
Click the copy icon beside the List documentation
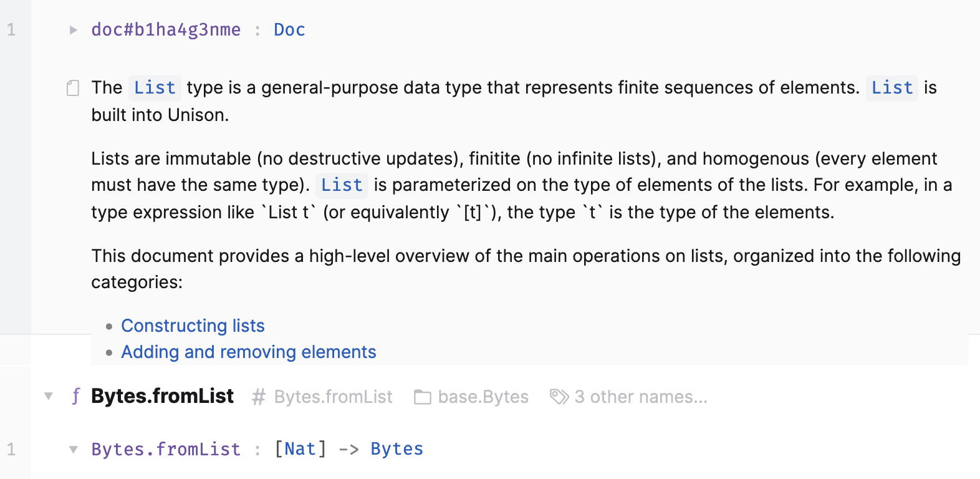[x=72, y=88]
